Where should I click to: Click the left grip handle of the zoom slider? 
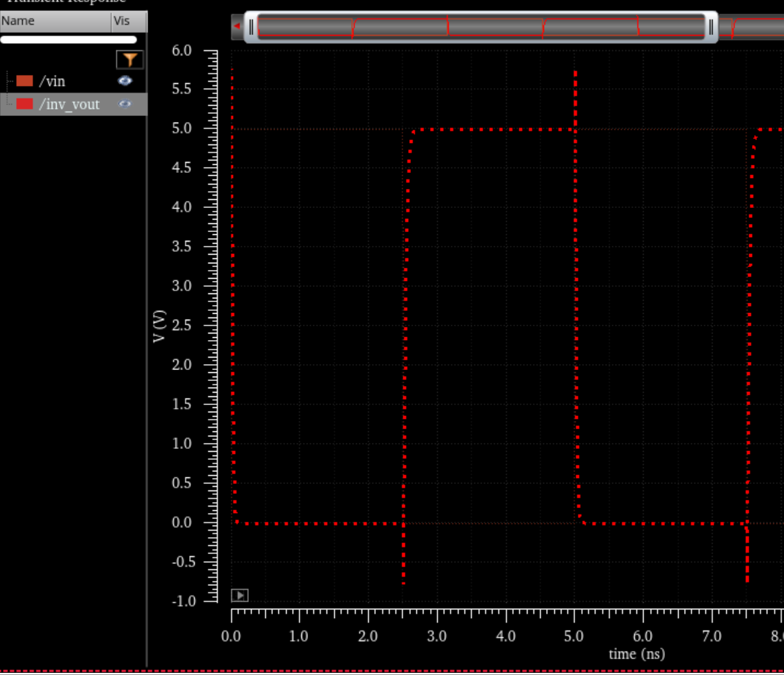(x=251, y=28)
